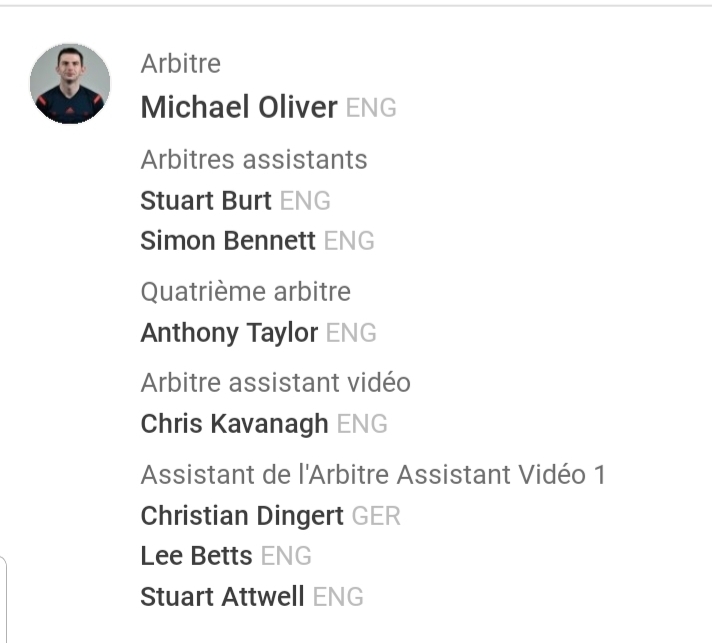Click Michael Oliver's referee photo

(70, 83)
